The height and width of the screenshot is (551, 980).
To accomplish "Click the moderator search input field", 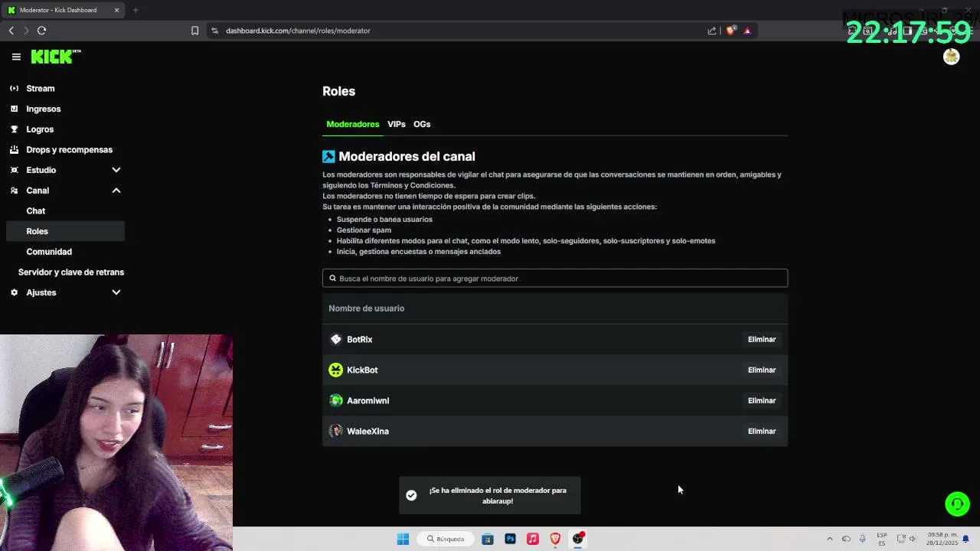I will point(555,279).
